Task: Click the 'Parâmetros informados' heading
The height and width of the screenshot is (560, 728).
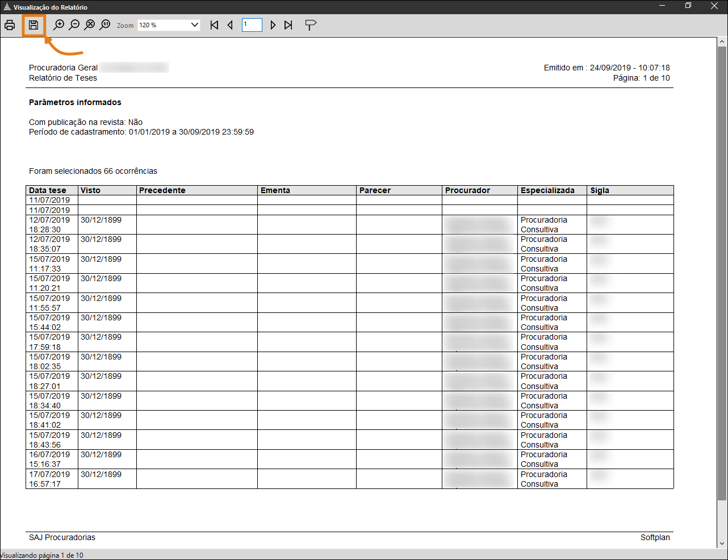Action: coord(75,102)
